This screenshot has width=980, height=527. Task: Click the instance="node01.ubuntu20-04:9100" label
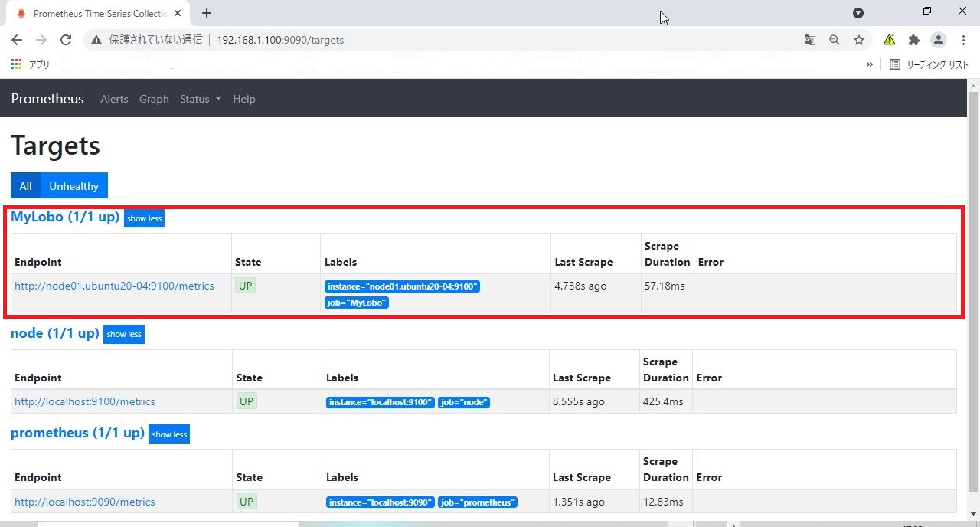pyautogui.click(x=402, y=286)
